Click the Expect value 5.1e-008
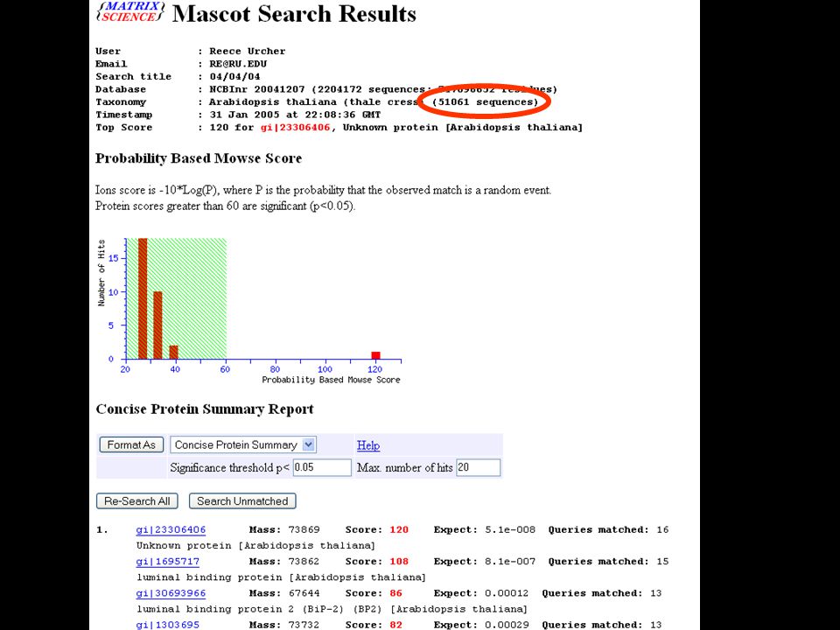This screenshot has width=840, height=630. 510,530
